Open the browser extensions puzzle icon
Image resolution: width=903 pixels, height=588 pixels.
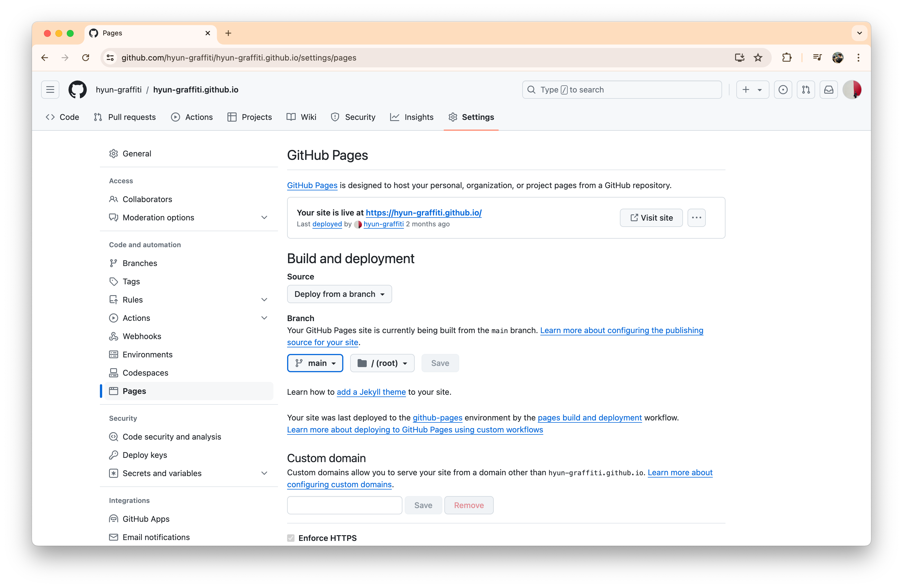787,58
